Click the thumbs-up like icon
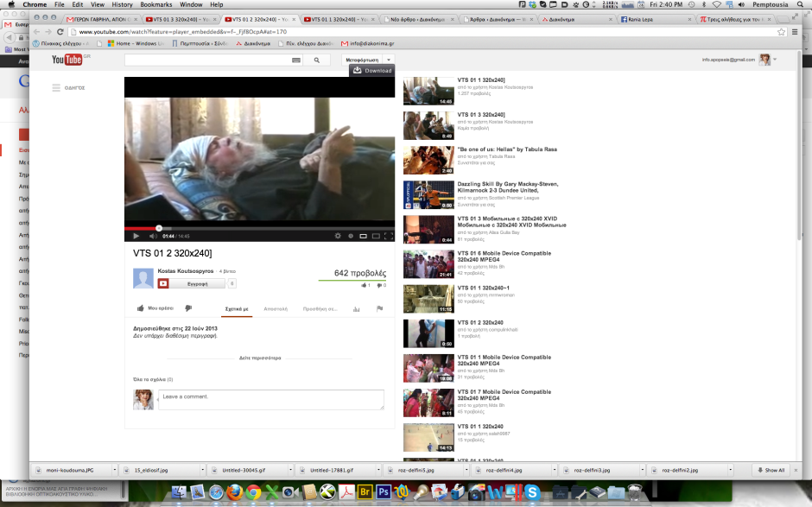The height and width of the screenshot is (507, 812). [141, 308]
